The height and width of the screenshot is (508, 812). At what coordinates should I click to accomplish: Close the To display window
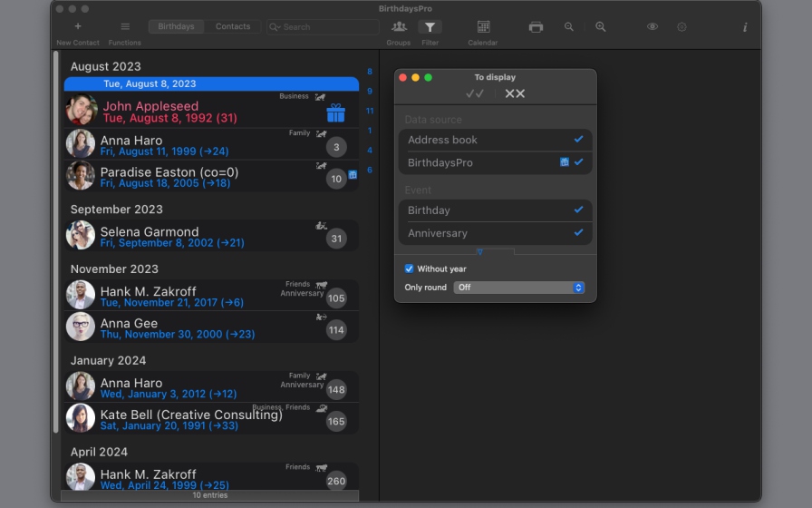coord(403,77)
